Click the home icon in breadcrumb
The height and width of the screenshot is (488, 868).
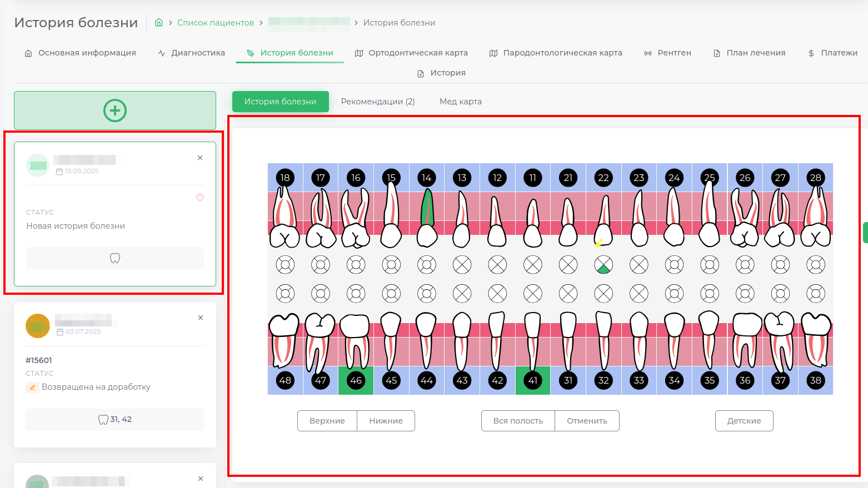coord(159,23)
